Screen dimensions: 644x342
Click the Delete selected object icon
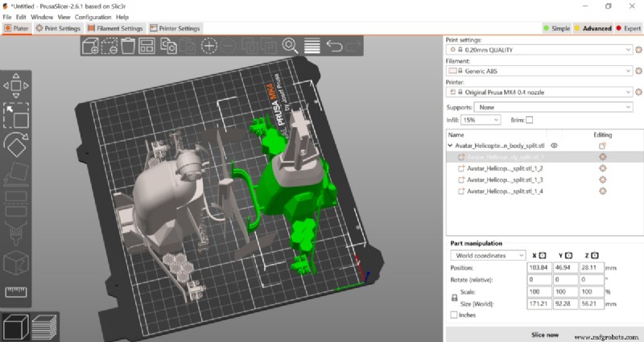(x=109, y=46)
